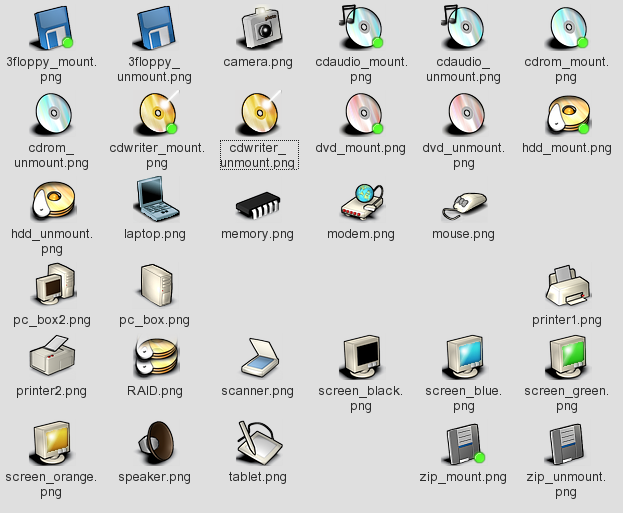
Task: Click the 'tablet.png' file name label
Action: [258, 477]
